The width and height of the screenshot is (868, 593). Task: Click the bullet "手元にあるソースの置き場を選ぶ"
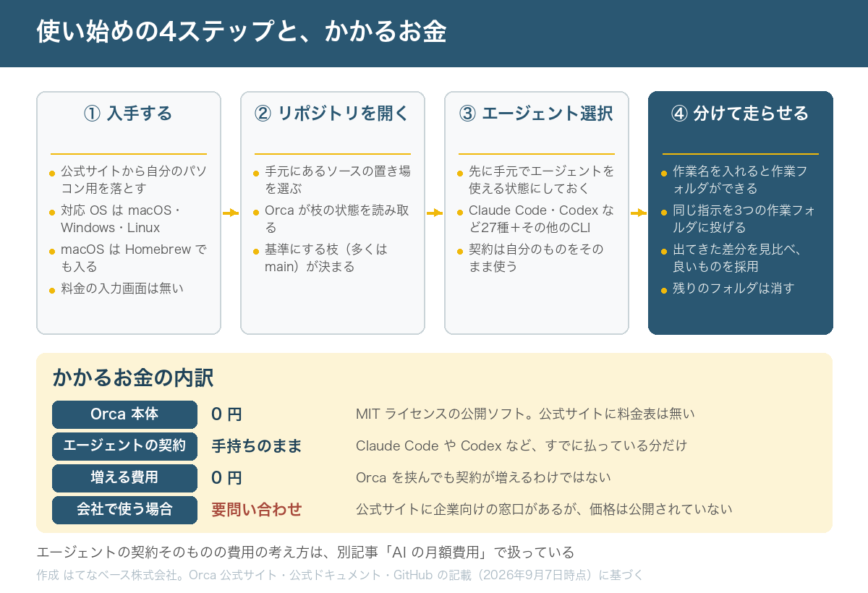pyautogui.click(x=338, y=179)
